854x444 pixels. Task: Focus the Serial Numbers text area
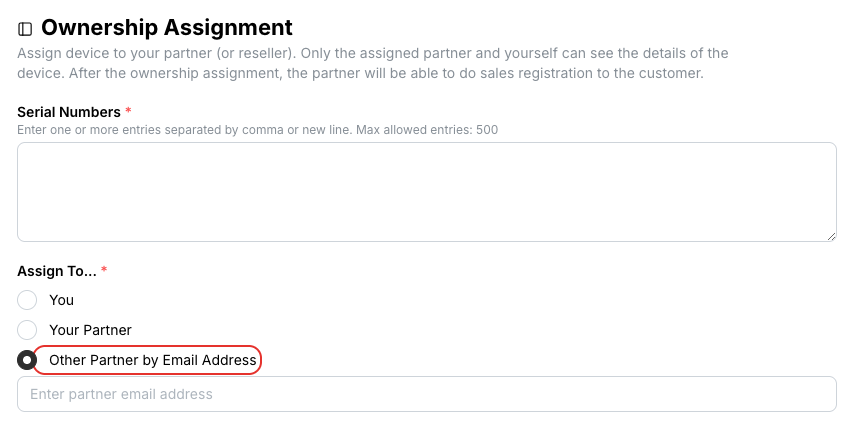426,192
